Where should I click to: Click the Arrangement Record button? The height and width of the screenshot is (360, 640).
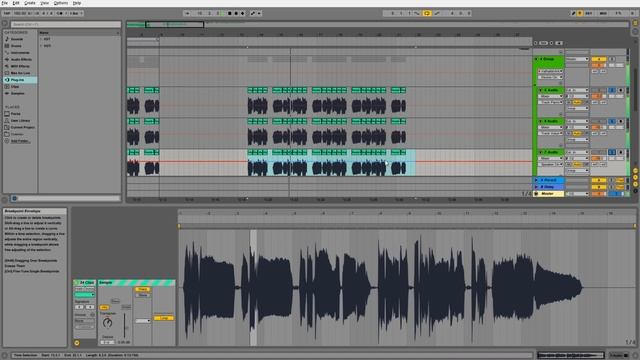[236, 13]
